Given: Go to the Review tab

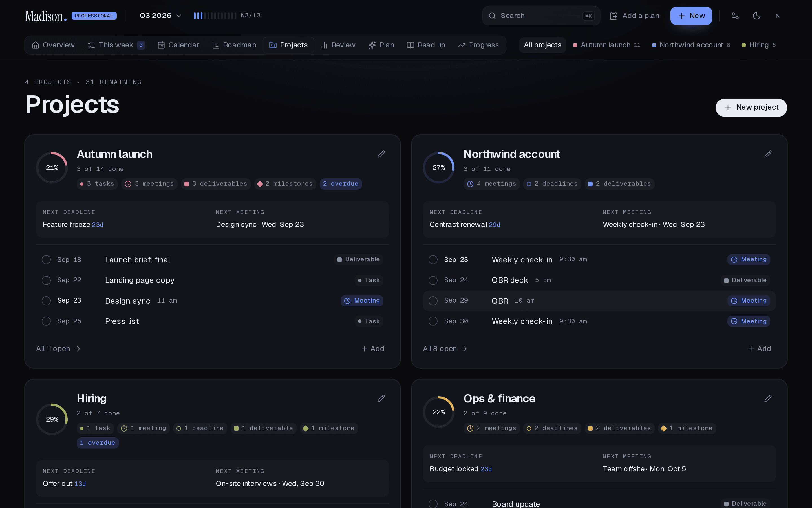Looking at the screenshot, I should 338,45.
